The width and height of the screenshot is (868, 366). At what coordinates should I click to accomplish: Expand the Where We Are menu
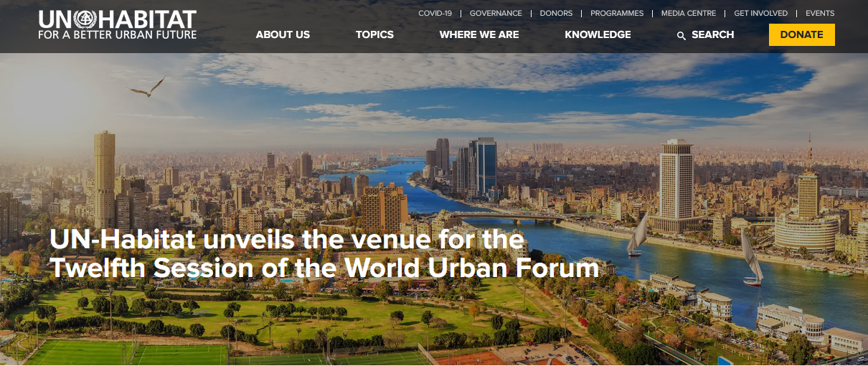click(479, 34)
